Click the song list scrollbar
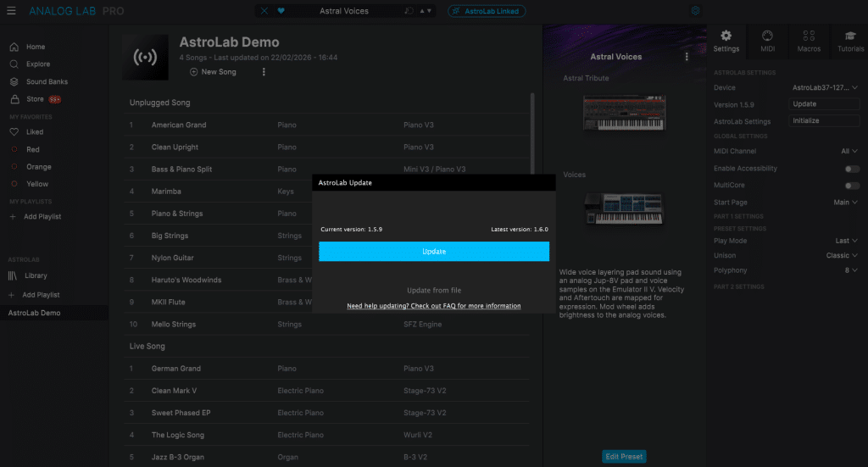Viewport: 868px width, 467px height. click(x=532, y=133)
